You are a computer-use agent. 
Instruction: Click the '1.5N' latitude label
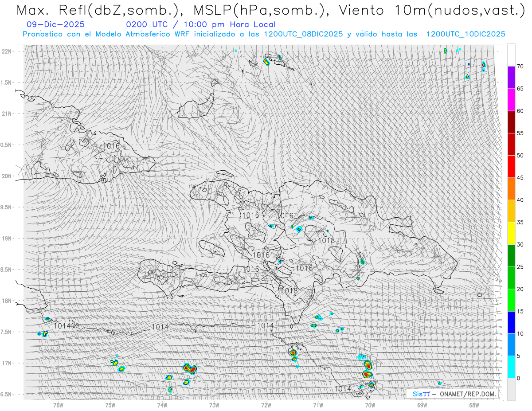pos(7,82)
